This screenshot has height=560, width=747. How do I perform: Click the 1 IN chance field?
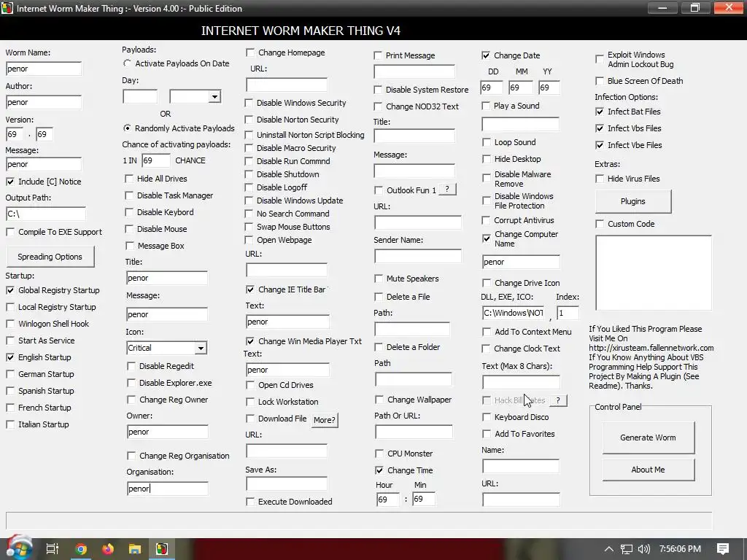click(156, 160)
